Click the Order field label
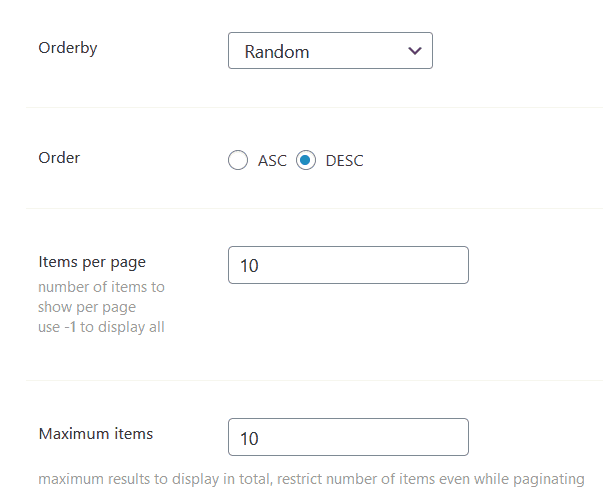603x502 pixels. (x=59, y=157)
